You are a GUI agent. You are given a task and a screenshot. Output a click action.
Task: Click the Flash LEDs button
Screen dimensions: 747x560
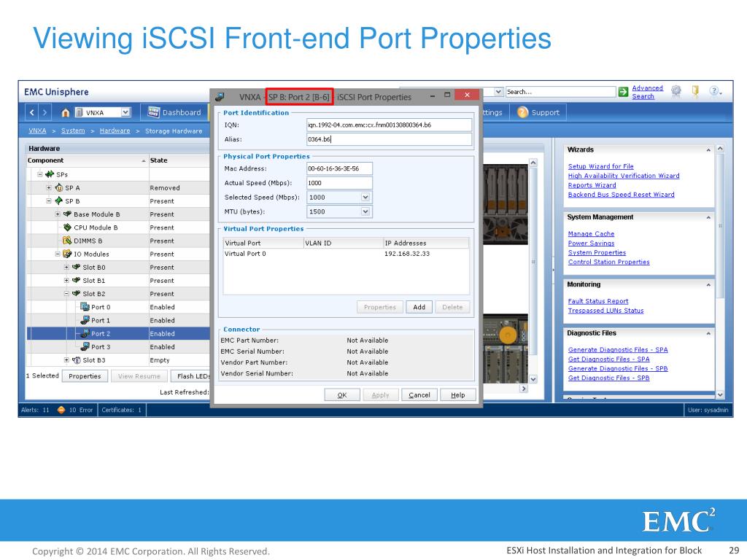(191, 376)
